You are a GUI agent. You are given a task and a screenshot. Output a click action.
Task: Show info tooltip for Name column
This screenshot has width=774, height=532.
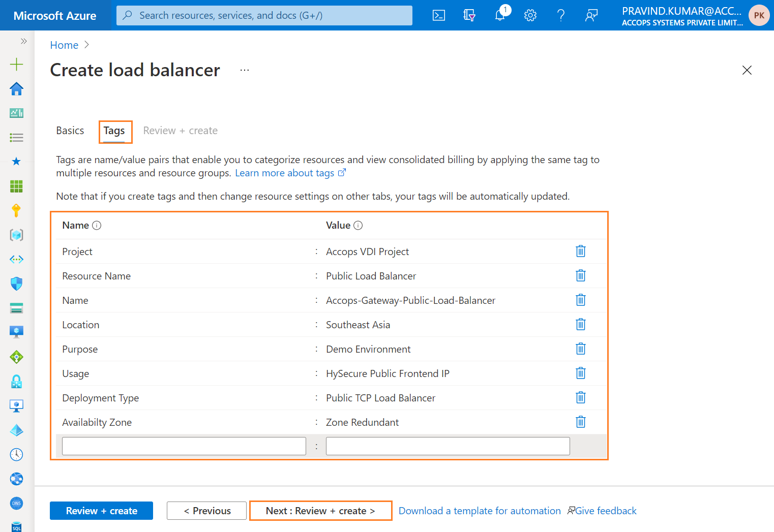[97, 225]
